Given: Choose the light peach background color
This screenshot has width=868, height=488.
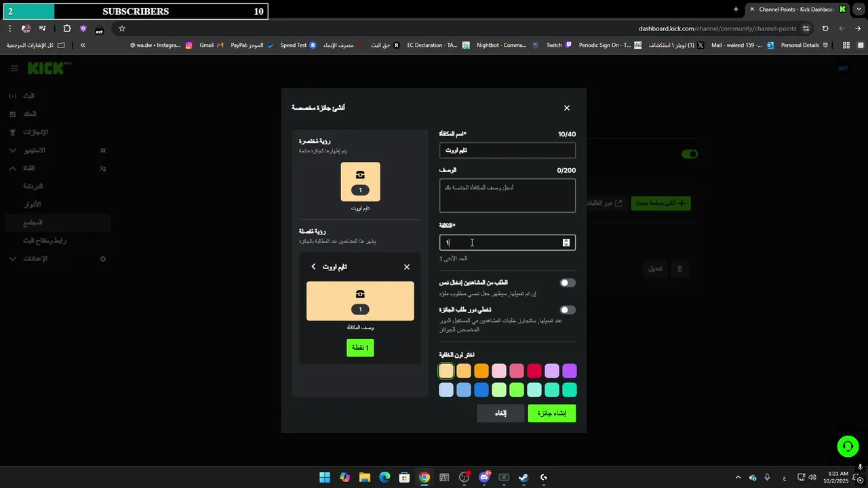Looking at the screenshot, I should tap(446, 371).
